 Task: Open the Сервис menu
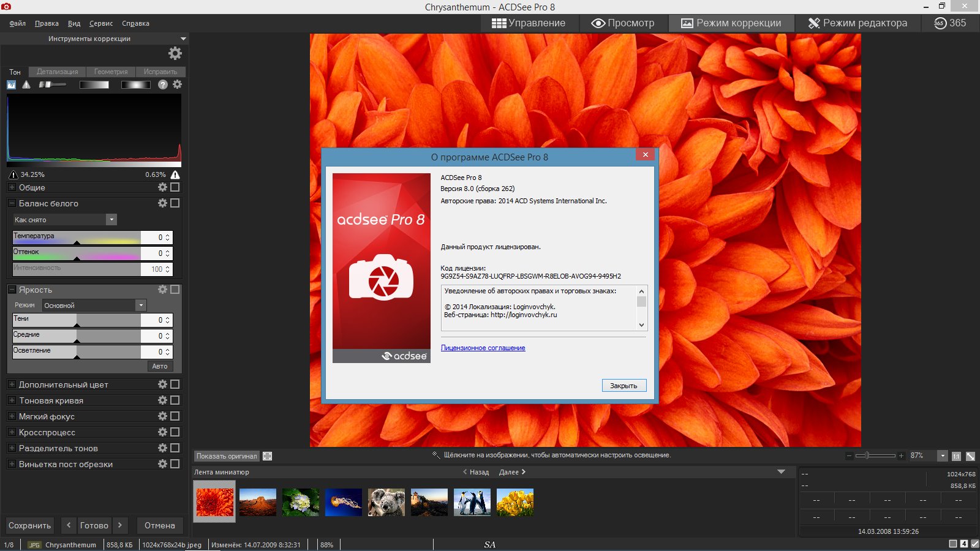pyautogui.click(x=101, y=23)
